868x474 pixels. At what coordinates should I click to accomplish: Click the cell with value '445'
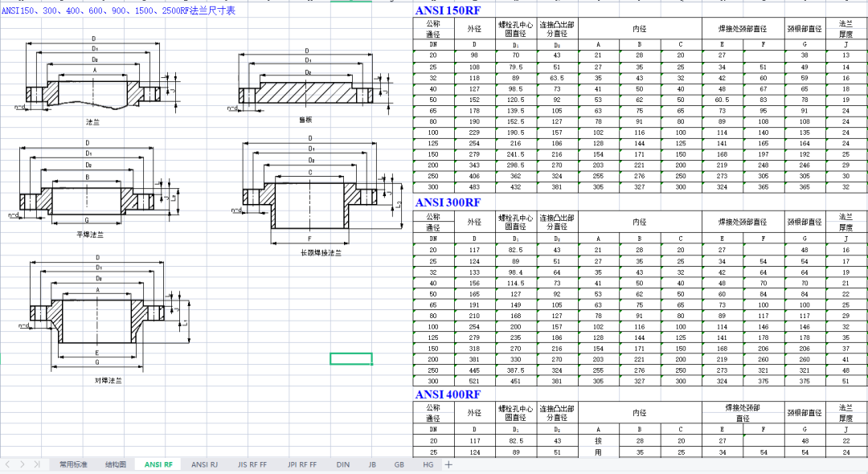(474, 370)
